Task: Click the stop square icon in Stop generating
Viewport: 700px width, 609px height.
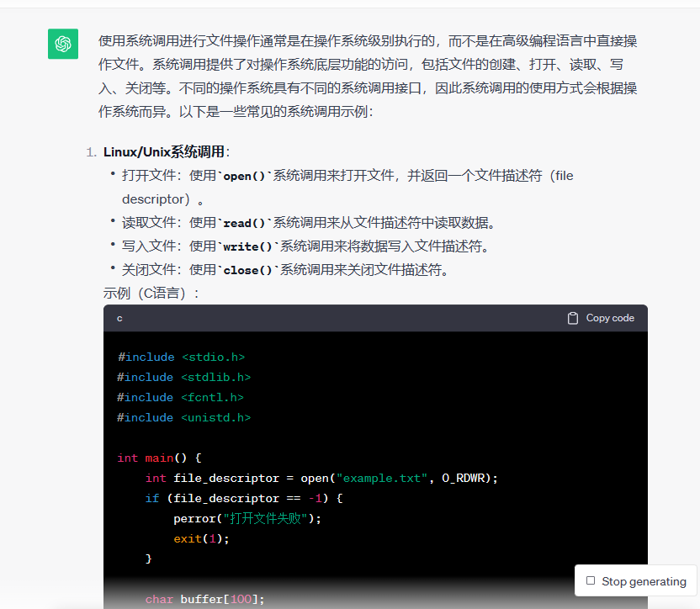Action: (x=591, y=580)
